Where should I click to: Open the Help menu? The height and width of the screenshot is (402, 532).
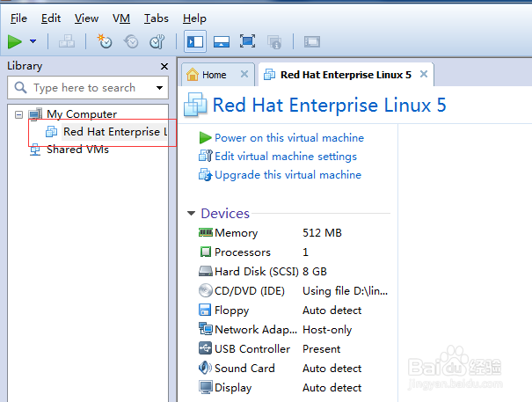point(194,18)
